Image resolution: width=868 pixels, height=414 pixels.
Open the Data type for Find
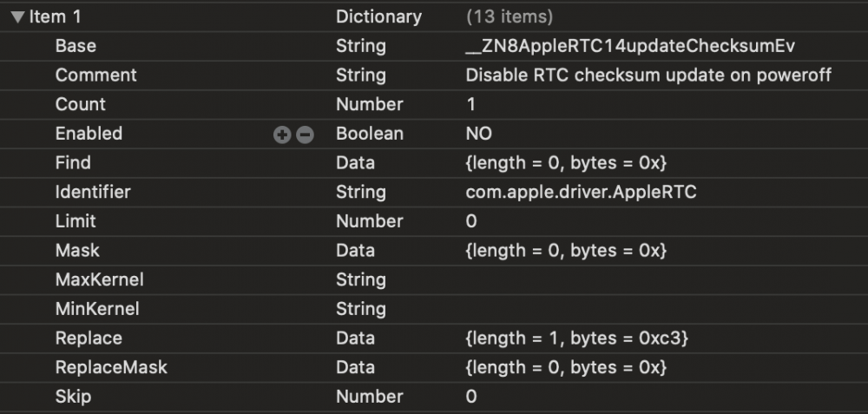(355, 162)
